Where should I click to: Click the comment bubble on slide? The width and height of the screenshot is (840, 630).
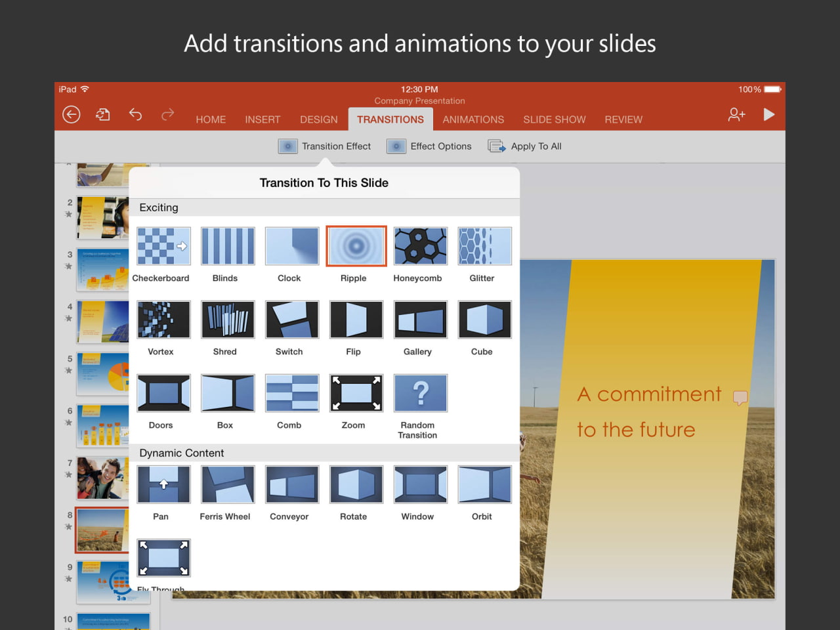pos(740,398)
